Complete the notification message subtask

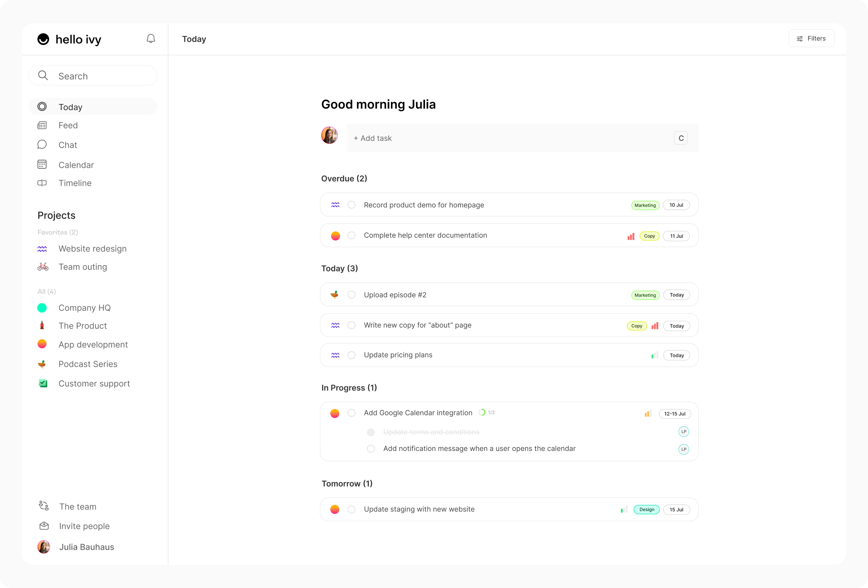(371, 449)
